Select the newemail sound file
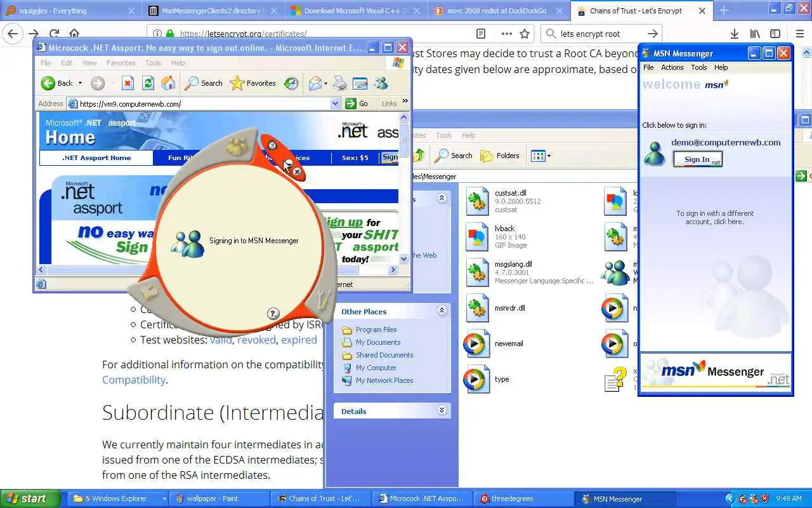Screen dimensions: 812x508 495,344
